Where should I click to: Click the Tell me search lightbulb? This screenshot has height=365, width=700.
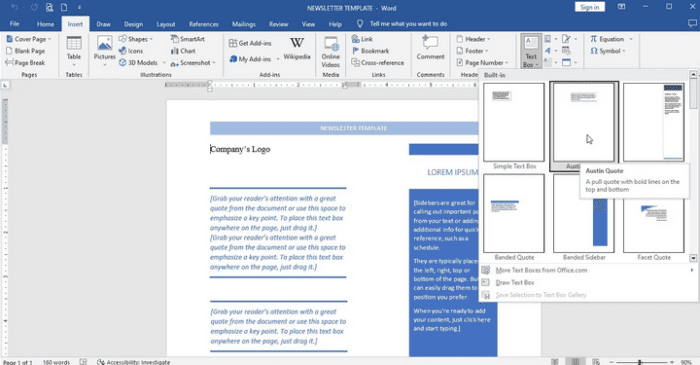[x=360, y=24]
